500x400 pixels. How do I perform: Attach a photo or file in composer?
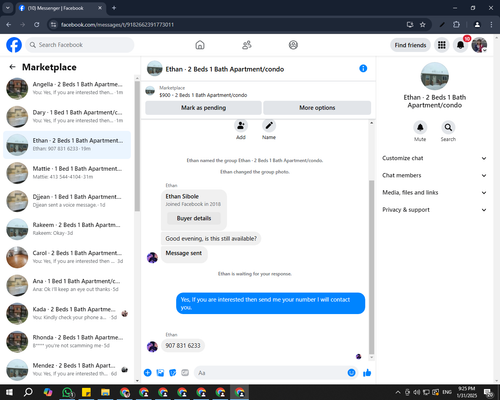coord(160,373)
